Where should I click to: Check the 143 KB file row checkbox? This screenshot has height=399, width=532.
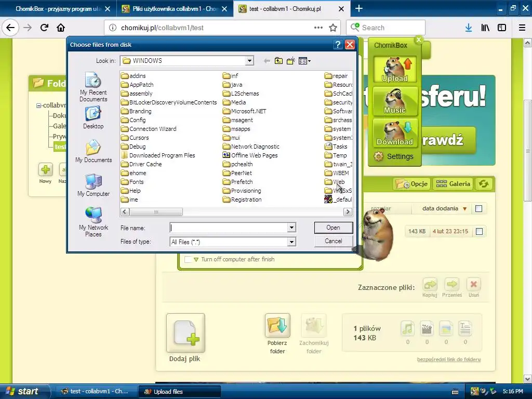tap(479, 231)
